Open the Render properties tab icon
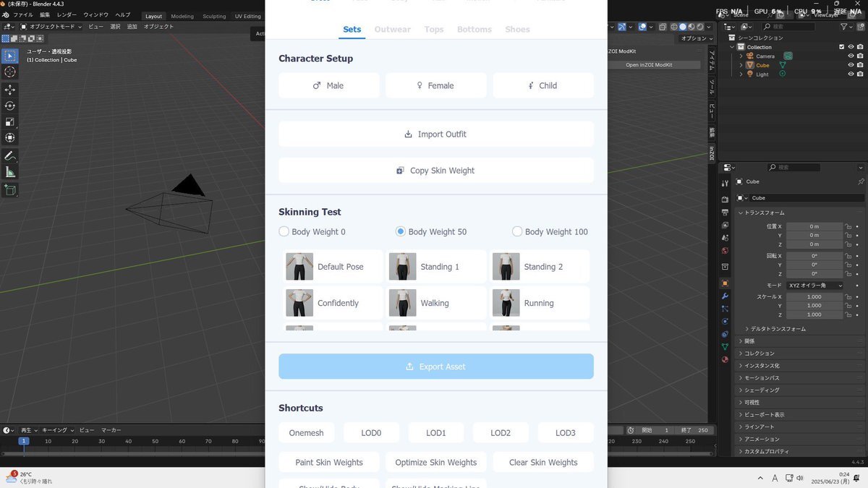Viewport: 868px width, 488px height. (725, 199)
